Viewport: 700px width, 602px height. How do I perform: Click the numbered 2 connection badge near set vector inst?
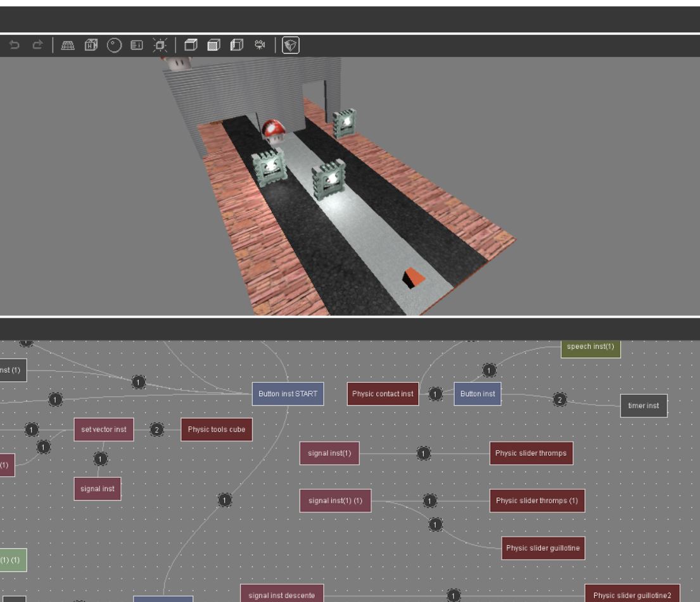[x=156, y=429]
